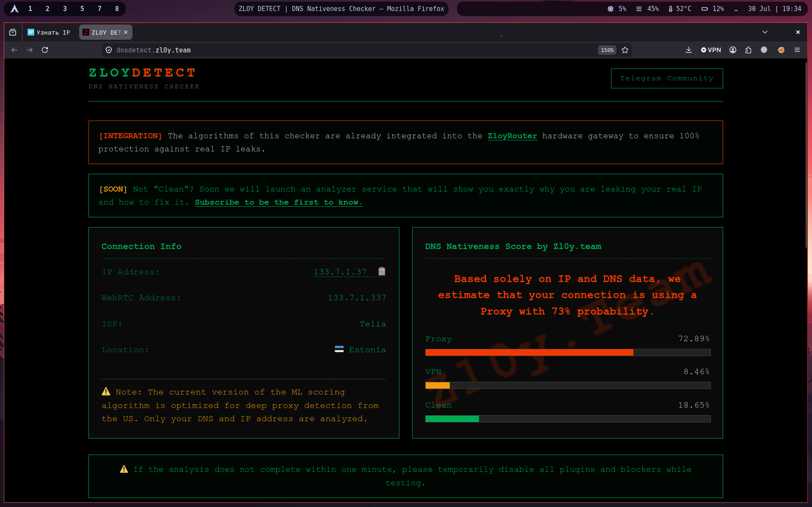Viewport: 812px width, 507px height.
Task: Click the Arch Linux launcher icon
Action: point(14,8)
